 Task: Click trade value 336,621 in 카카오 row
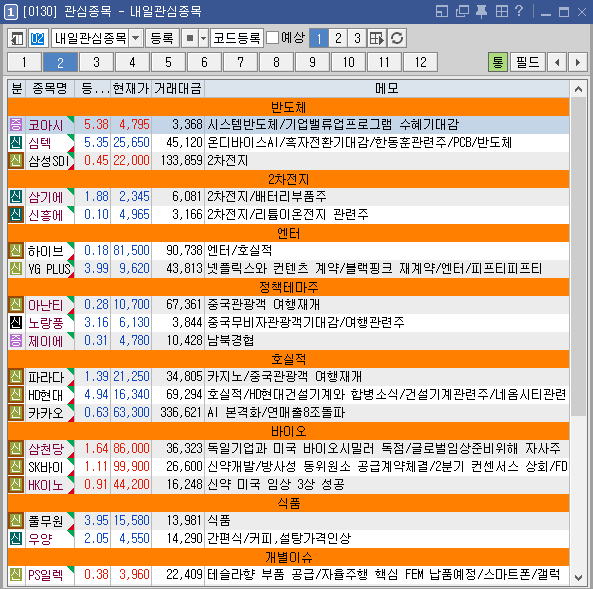click(180, 412)
